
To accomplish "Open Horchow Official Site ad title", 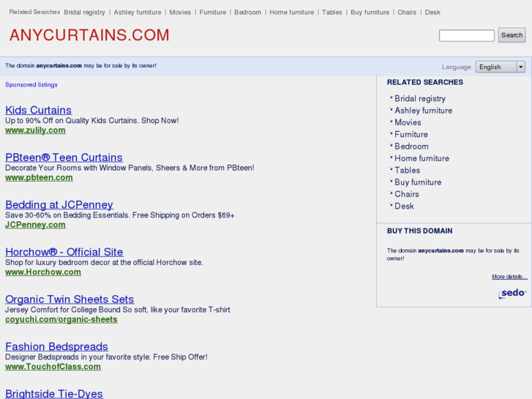I will (x=64, y=252).
